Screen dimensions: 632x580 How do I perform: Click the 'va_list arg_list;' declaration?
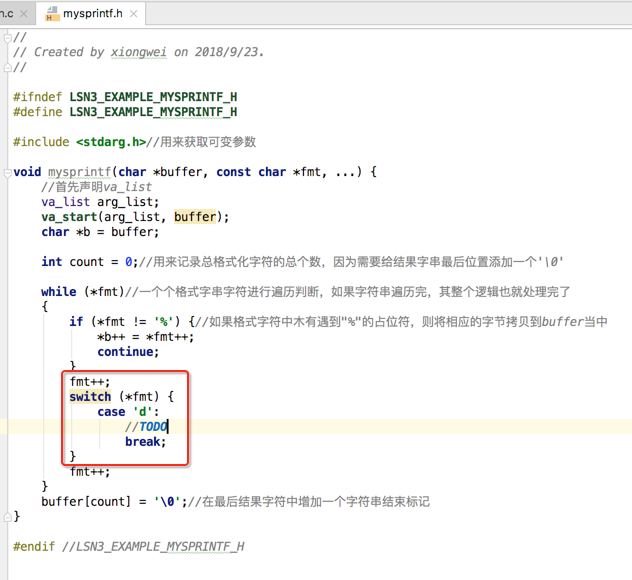coord(100,202)
